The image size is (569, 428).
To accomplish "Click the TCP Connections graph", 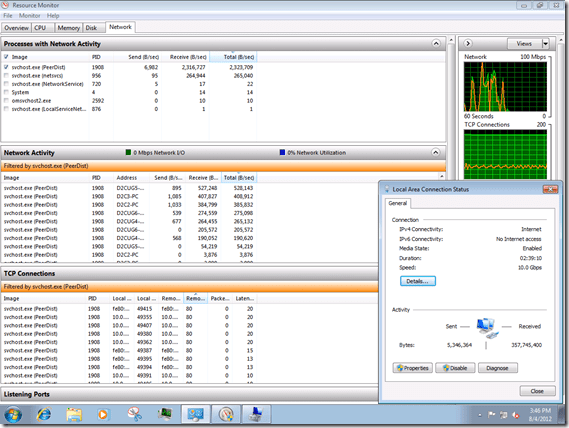I will pyautogui.click(x=505, y=154).
